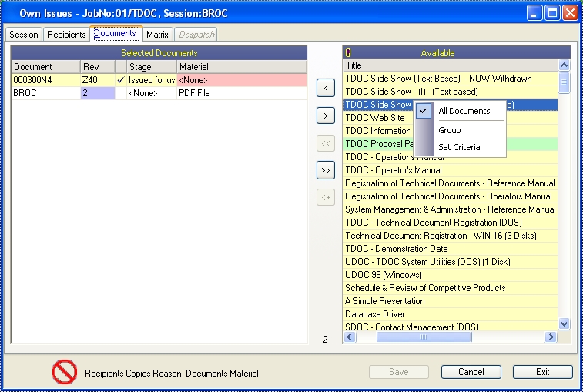The height and width of the screenshot is (392, 583).
Task: Switch to the Recipients tab
Action: point(66,35)
